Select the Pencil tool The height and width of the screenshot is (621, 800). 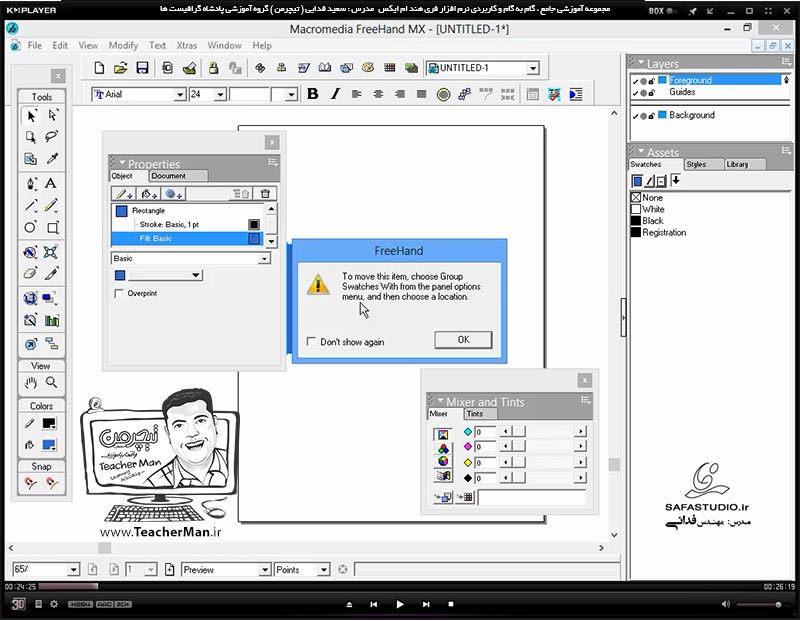click(x=51, y=205)
